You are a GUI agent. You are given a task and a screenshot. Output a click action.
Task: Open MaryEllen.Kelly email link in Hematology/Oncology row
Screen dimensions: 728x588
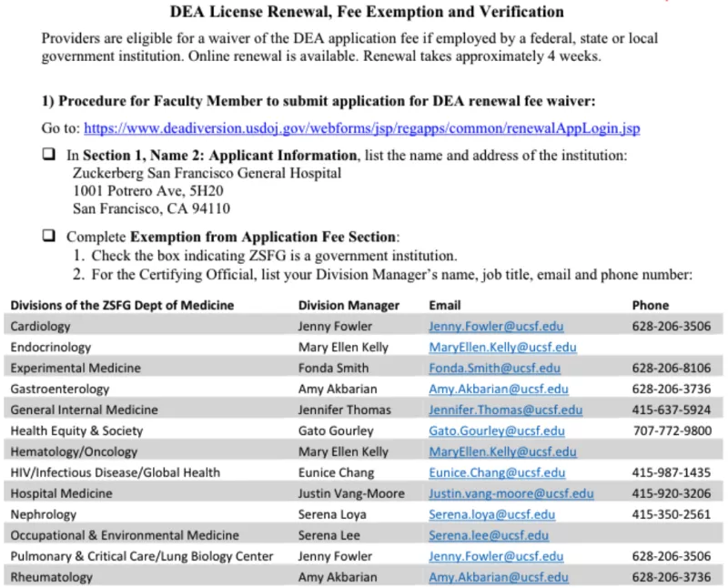click(x=502, y=451)
